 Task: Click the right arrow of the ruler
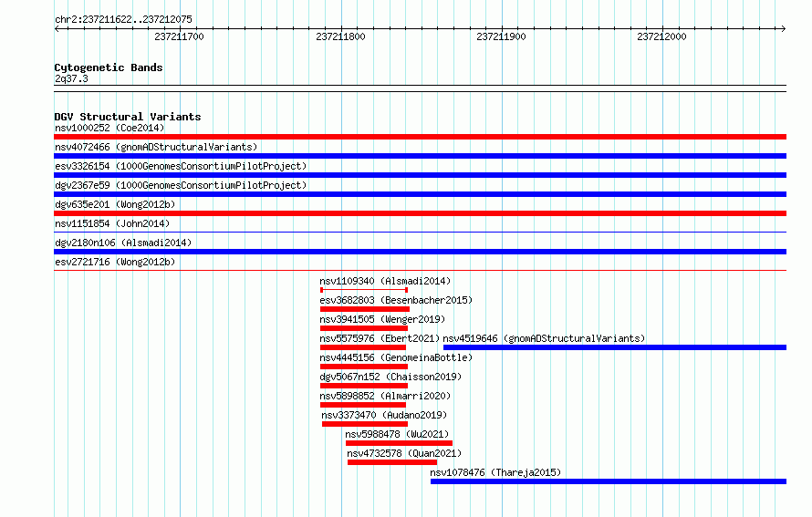(784, 29)
